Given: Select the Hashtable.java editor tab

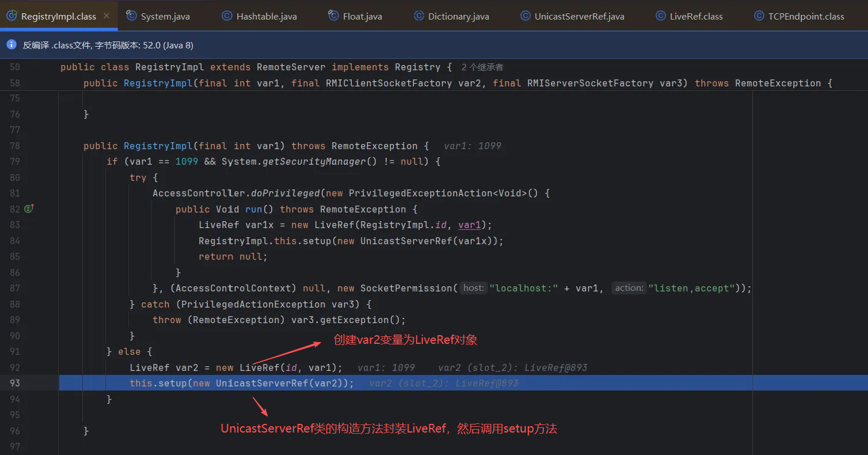Looking at the screenshot, I should (266, 16).
